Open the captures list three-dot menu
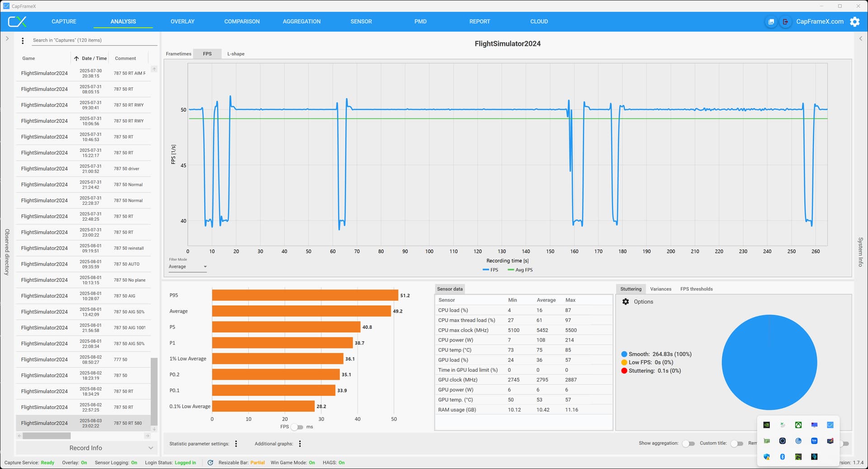The image size is (868, 469). pyautogui.click(x=23, y=41)
